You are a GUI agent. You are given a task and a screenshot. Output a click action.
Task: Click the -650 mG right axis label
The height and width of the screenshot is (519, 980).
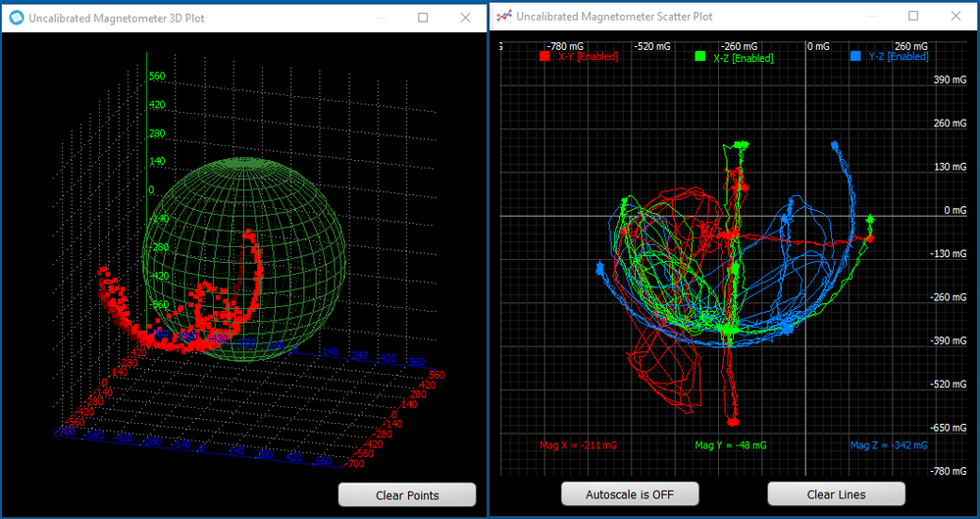949,428
